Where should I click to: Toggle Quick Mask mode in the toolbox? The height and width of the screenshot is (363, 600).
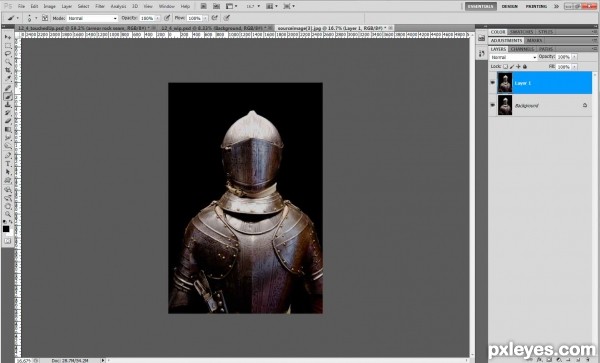click(7, 241)
